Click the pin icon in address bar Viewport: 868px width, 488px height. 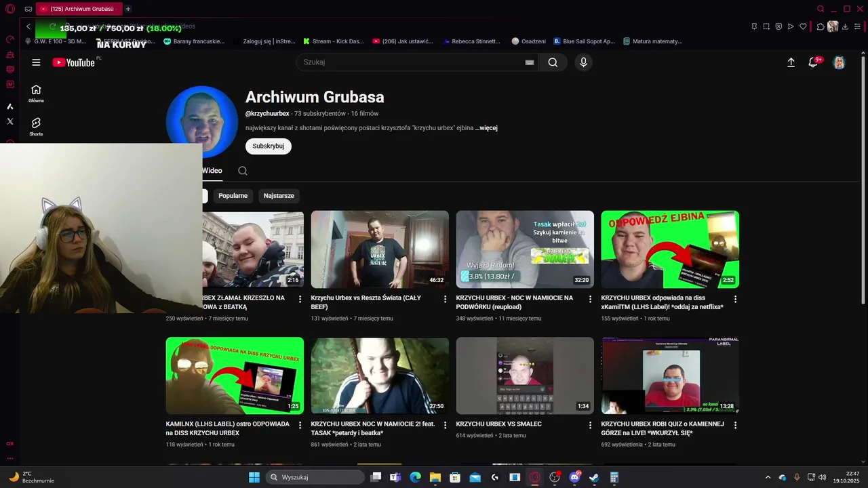coord(754,26)
